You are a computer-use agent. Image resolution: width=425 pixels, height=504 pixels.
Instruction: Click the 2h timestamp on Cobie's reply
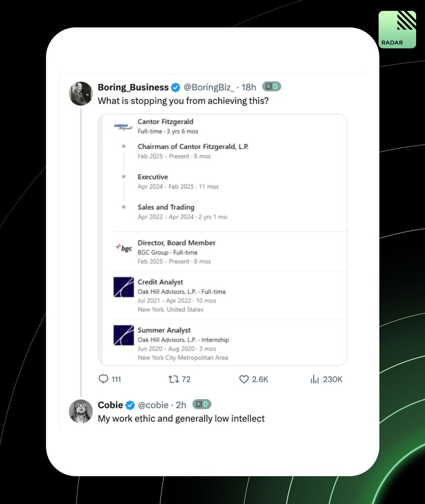click(181, 405)
